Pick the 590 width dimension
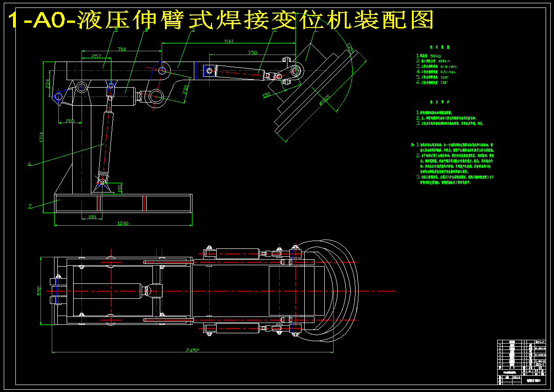The width and height of the screenshot is (554, 392). pos(40,290)
